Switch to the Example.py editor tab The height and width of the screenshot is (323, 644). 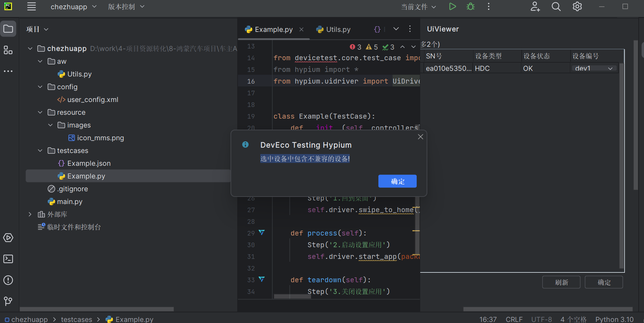[273, 29]
